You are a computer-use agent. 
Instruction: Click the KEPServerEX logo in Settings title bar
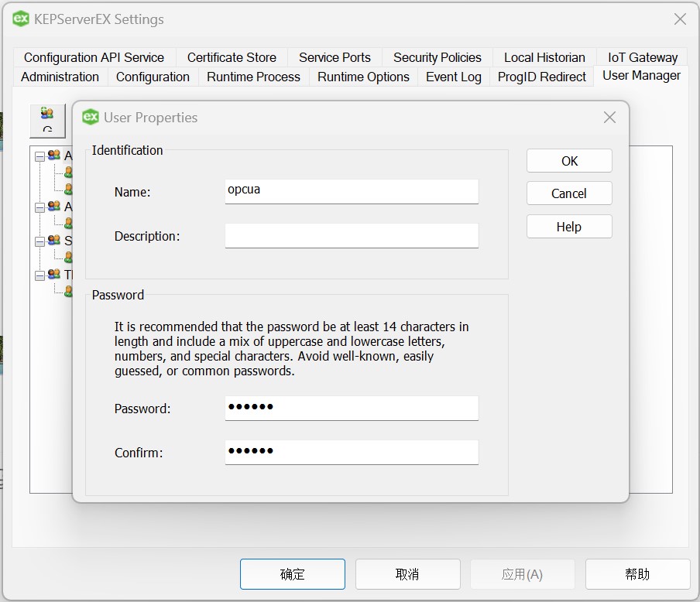click(20, 19)
